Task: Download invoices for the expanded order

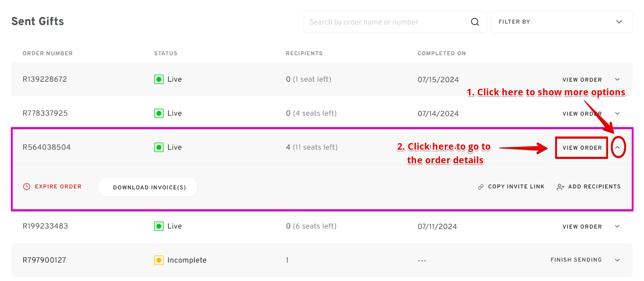Action: click(x=148, y=187)
